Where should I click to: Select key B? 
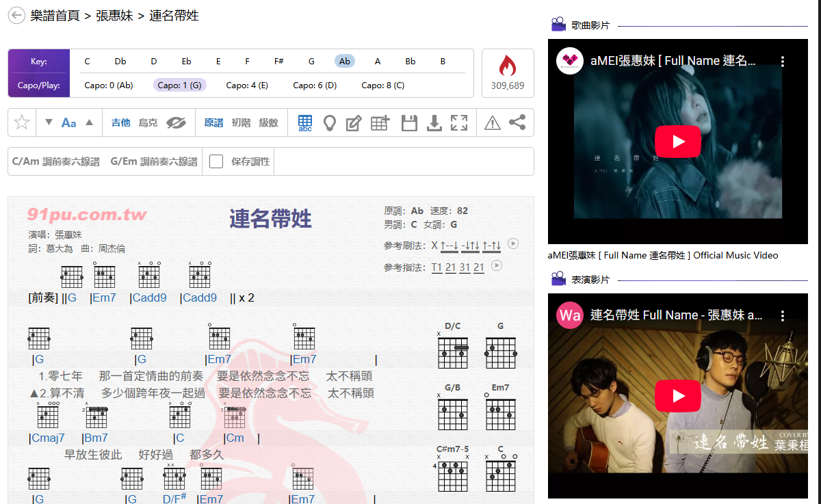pyautogui.click(x=443, y=62)
